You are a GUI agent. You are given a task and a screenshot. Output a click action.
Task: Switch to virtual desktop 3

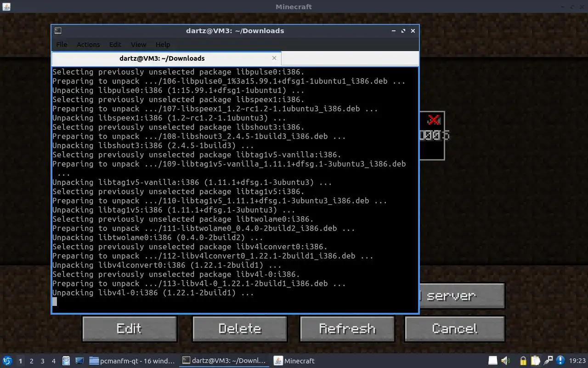point(43,361)
